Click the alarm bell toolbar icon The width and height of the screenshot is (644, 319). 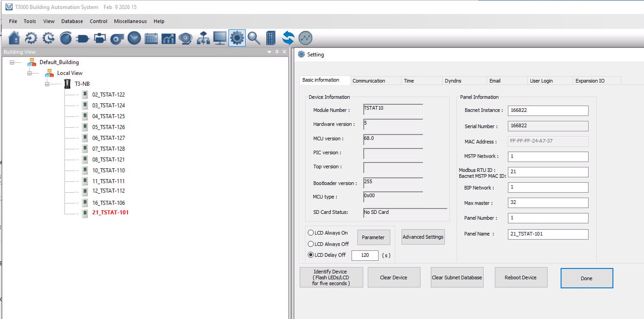tap(185, 38)
